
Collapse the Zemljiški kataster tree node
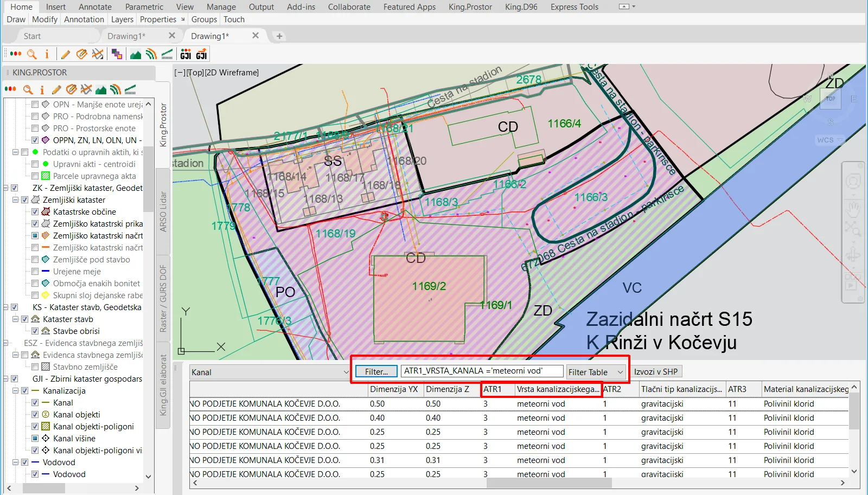pyautogui.click(x=16, y=200)
